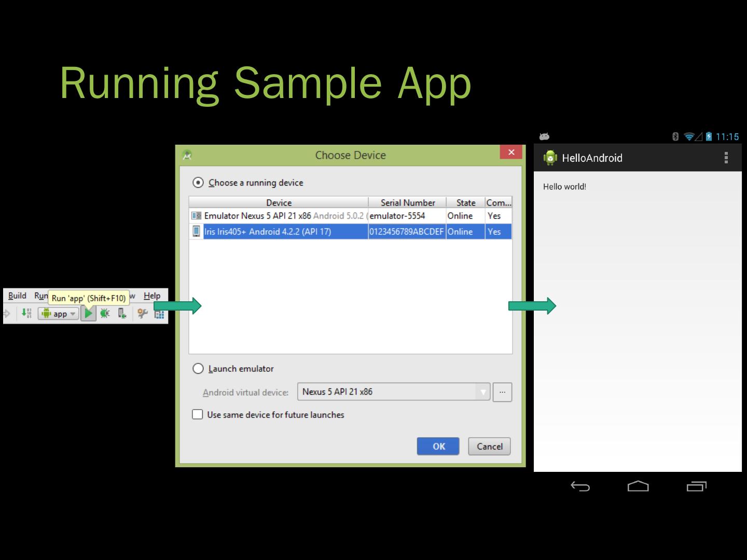Select the 'Choose a running device' radio button
Image resolution: width=747 pixels, height=560 pixels.
click(x=198, y=183)
